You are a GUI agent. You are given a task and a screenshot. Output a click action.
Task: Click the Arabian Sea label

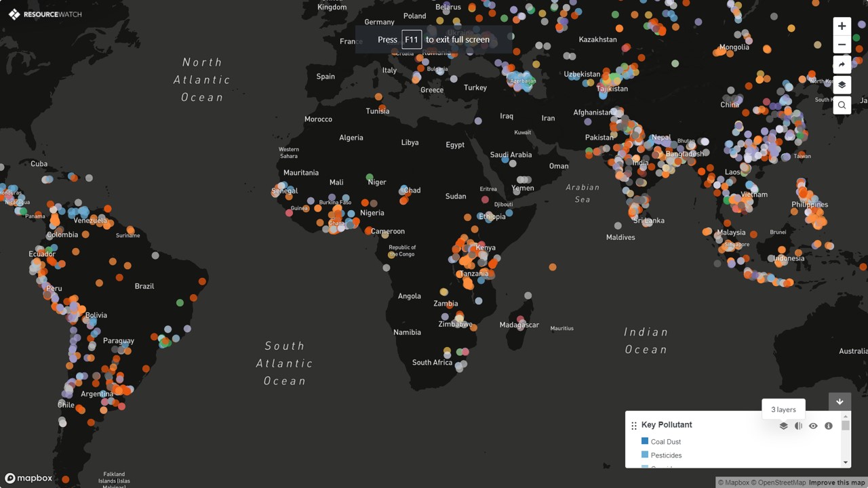tap(583, 193)
